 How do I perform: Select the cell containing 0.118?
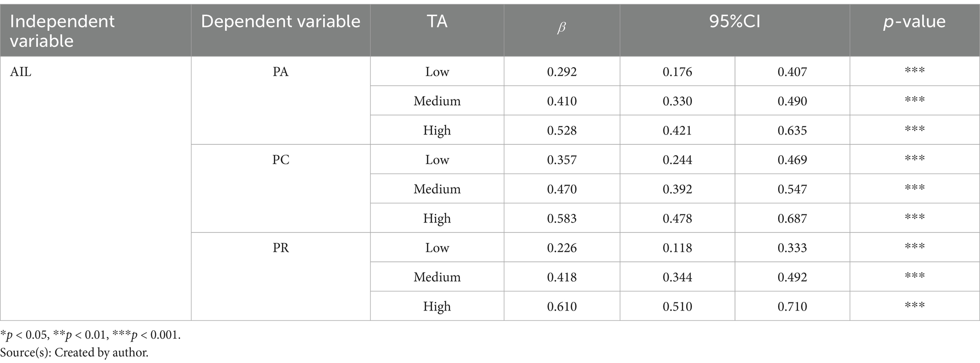pyautogui.click(x=677, y=248)
